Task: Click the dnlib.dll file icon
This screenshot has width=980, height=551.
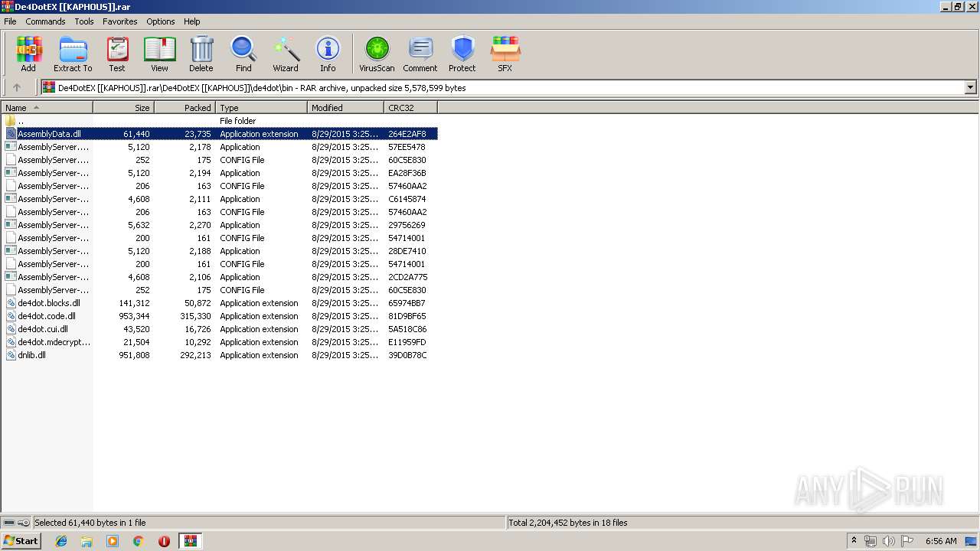Action: pos(11,355)
